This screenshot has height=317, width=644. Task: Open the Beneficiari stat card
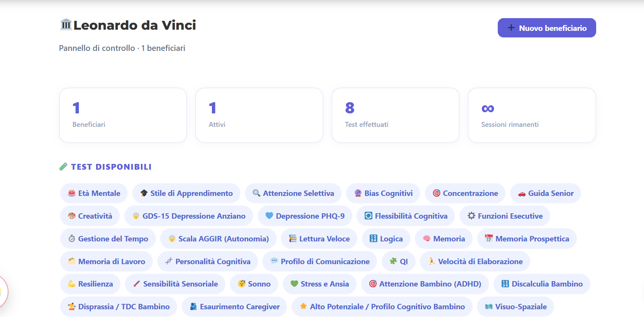(123, 115)
